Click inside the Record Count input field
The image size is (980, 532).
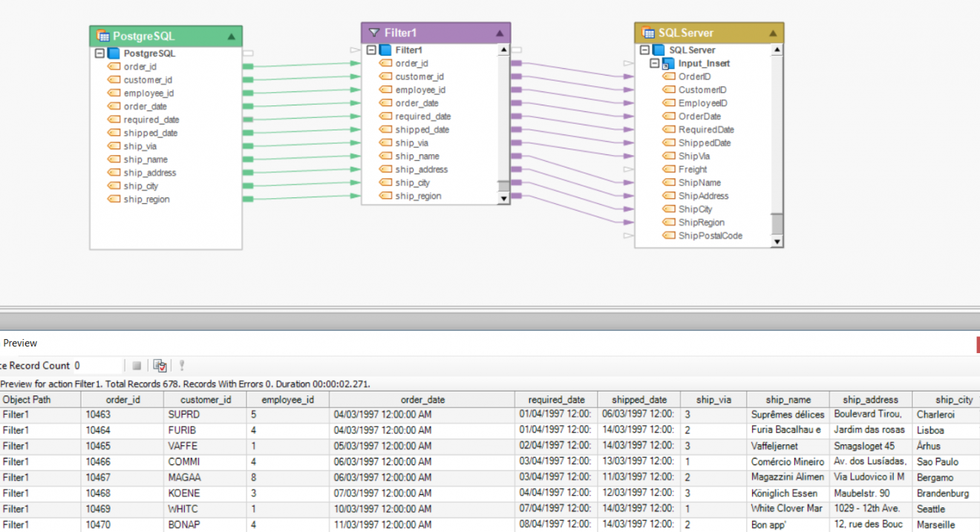click(97, 365)
